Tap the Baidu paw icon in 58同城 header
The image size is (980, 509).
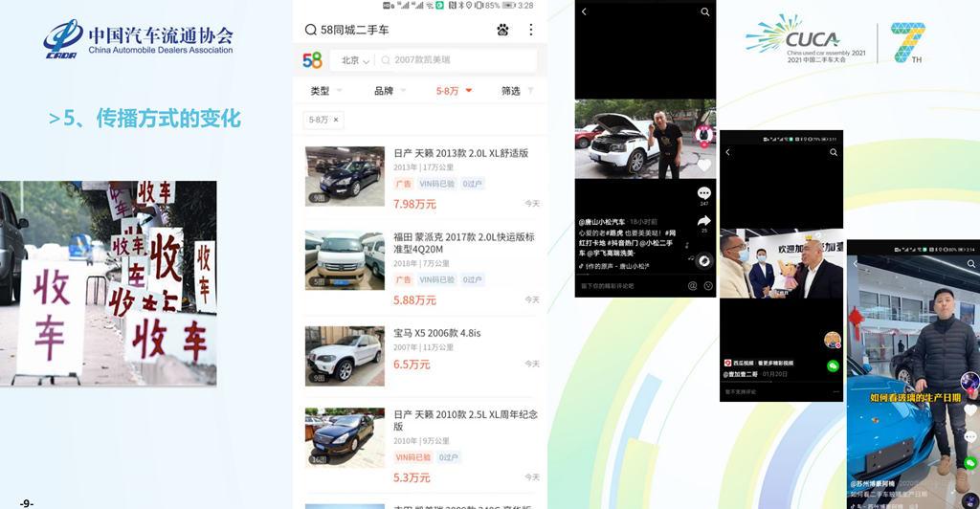pos(502,30)
